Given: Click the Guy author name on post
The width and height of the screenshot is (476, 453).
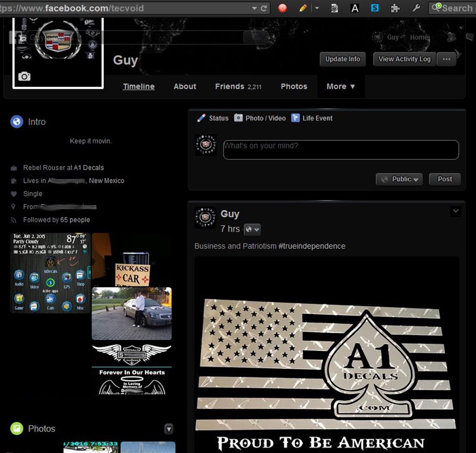Looking at the screenshot, I should point(230,213).
